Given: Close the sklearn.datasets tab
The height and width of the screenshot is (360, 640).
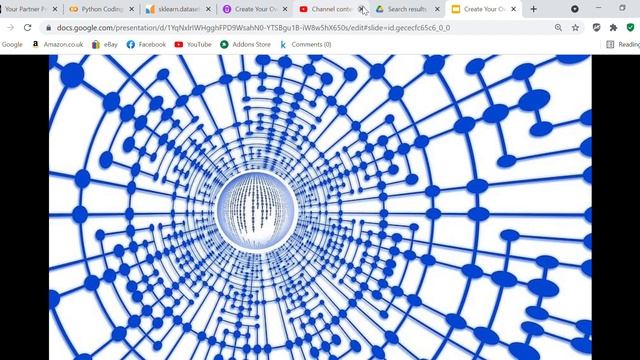Looking at the screenshot, I should tap(208, 9).
